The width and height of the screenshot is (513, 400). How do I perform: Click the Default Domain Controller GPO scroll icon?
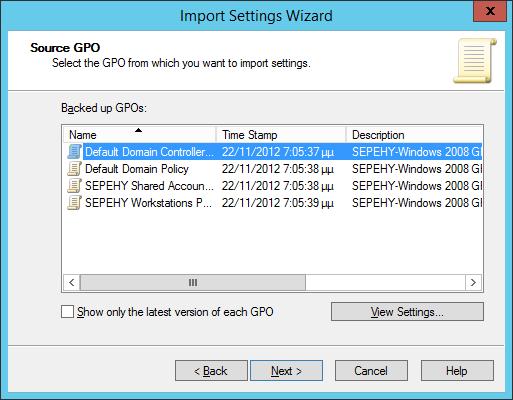coord(74,152)
